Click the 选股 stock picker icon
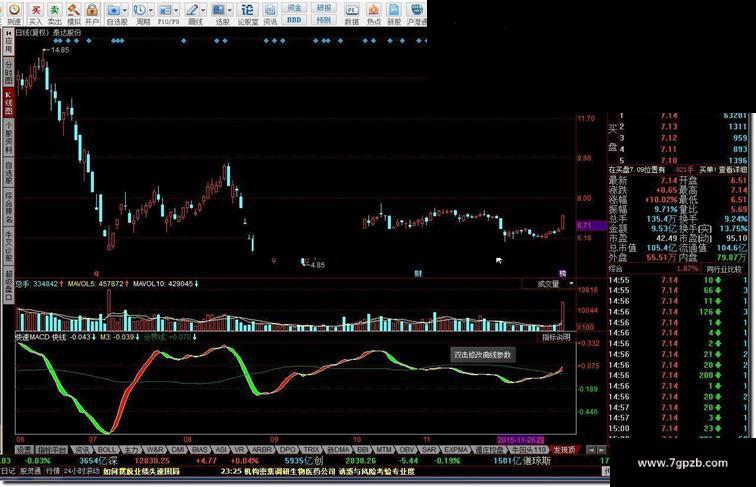Viewport: 756px width, 487px height. [218, 10]
